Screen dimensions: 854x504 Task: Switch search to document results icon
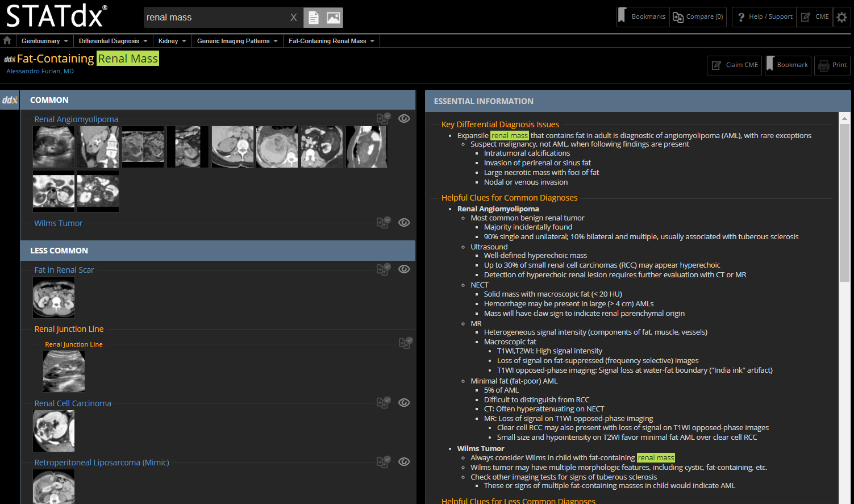point(313,18)
